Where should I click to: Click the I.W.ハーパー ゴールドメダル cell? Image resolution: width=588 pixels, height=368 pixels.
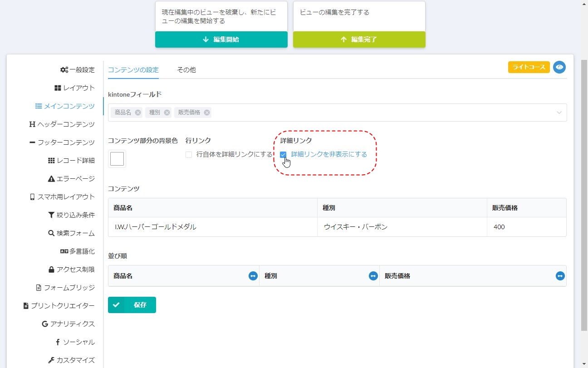click(x=213, y=227)
